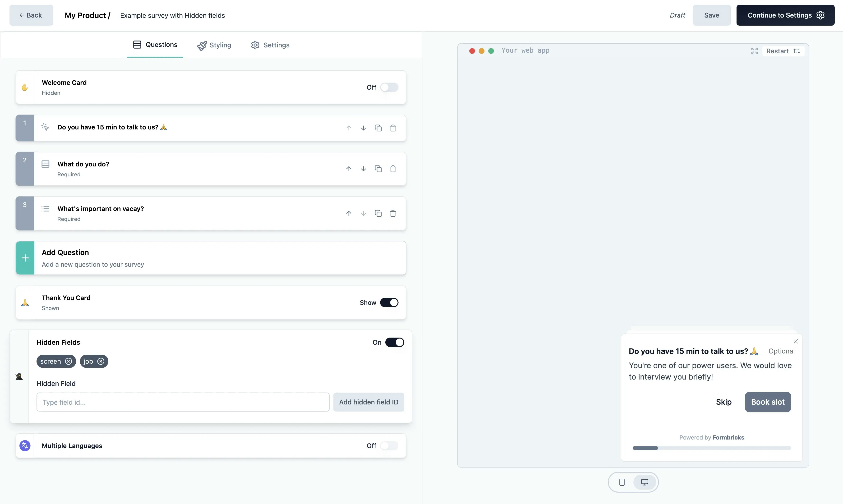Click multiple-choice list icon on question 3
This screenshot has width=843, height=504.
pyautogui.click(x=45, y=209)
